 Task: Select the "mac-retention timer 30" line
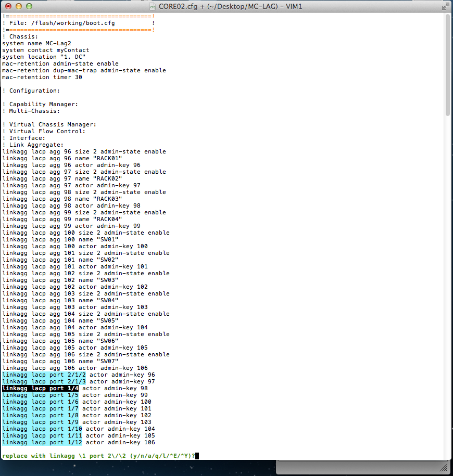point(42,77)
